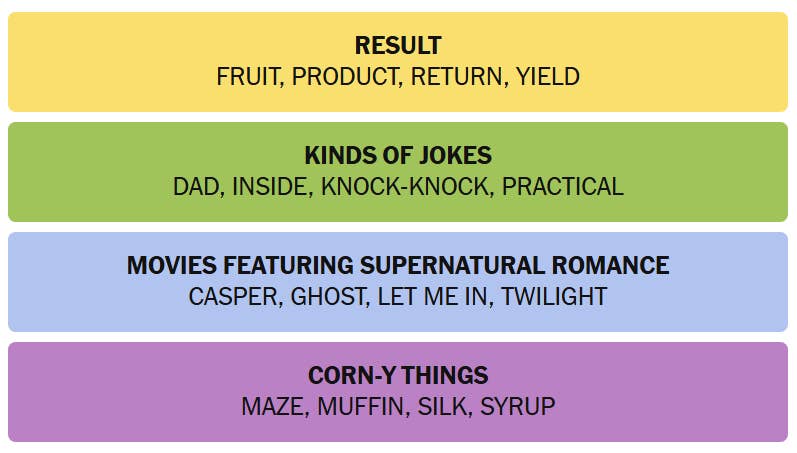Select the KINDS OF JOKES heading
Viewport: 797px width, 453px height.
click(x=398, y=156)
